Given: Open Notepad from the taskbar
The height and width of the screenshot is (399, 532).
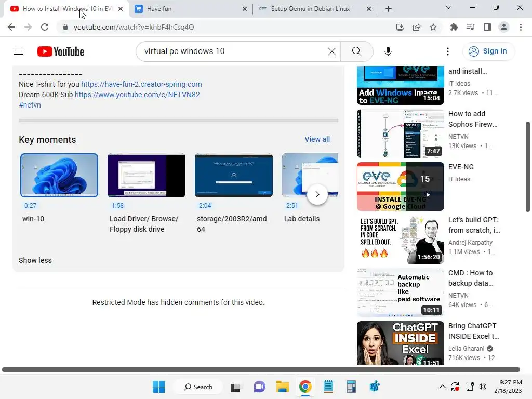Looking at the screenshot, I should point(328,387).
